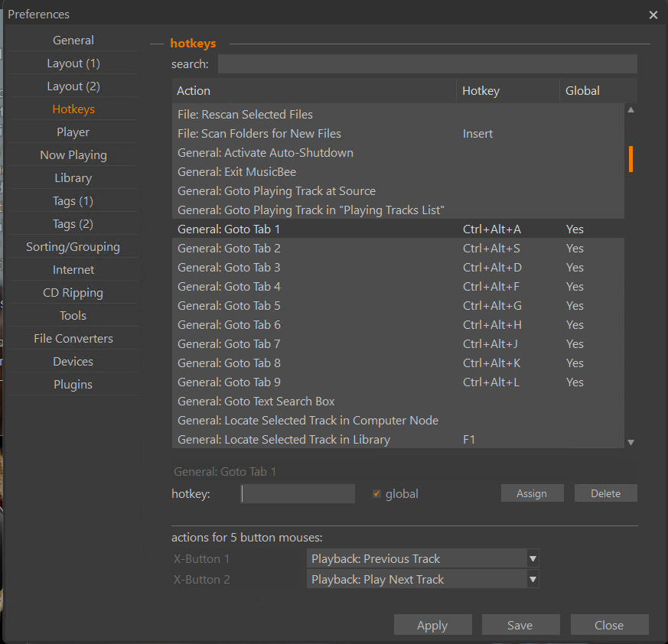Click the scrollbar up arrow
668x644 pixels.
coord(630,109)
